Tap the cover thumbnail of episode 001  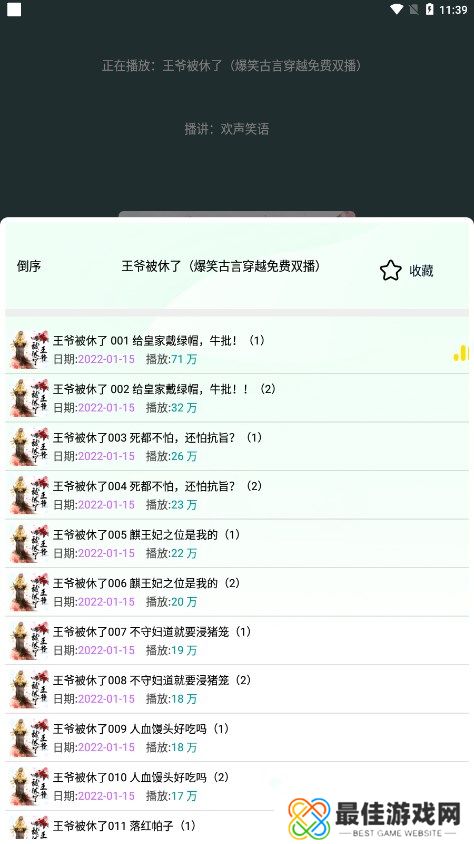click(30, 349)
